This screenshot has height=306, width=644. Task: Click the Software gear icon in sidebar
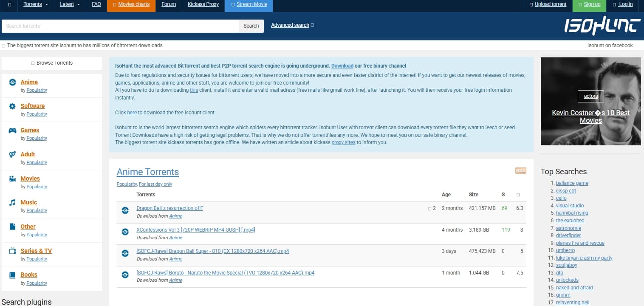pyautogui.click(x=13, y=106)
